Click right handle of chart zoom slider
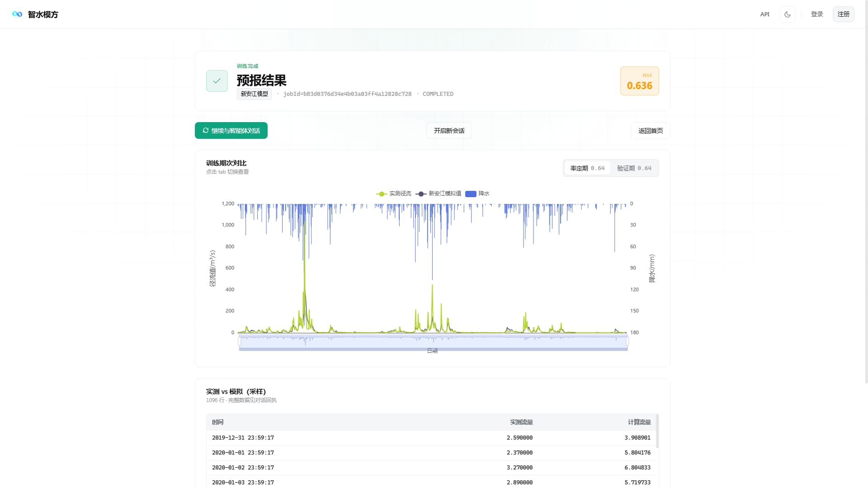Image resolution: width=868 pixels, height=488 pixels. (627, 341)
